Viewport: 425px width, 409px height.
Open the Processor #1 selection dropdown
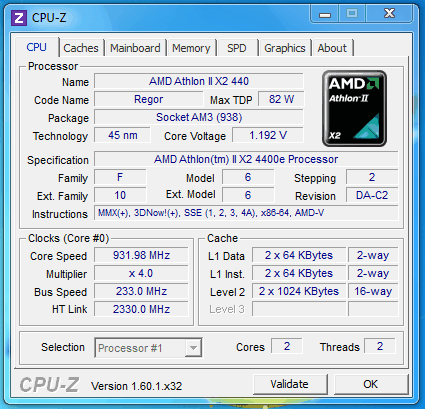click(148, 348)
